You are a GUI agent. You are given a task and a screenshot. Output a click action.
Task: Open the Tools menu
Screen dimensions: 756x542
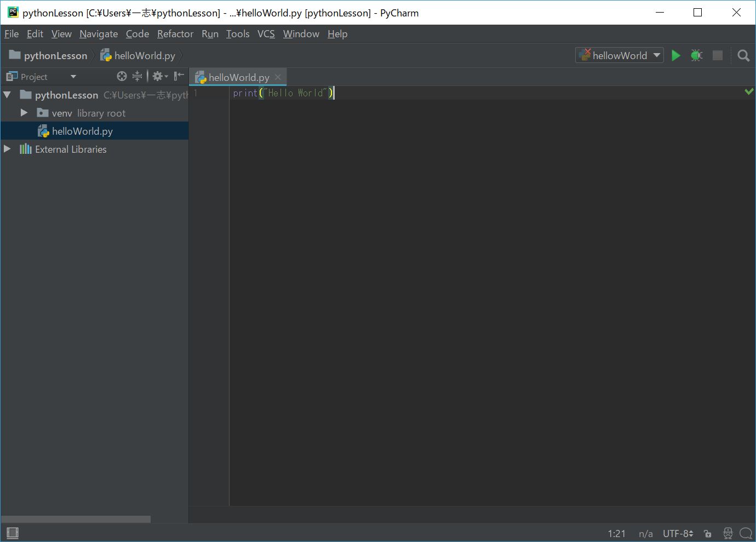(238, 34)
